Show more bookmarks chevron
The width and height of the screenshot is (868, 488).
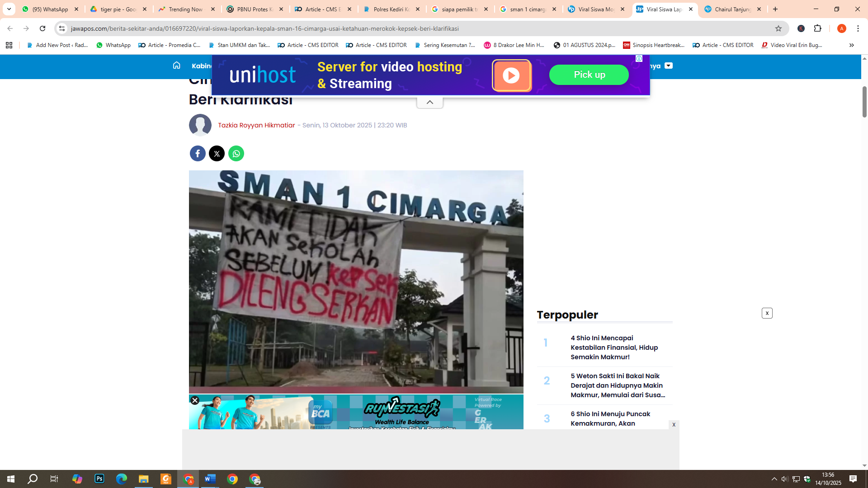(x=852, y=45)
